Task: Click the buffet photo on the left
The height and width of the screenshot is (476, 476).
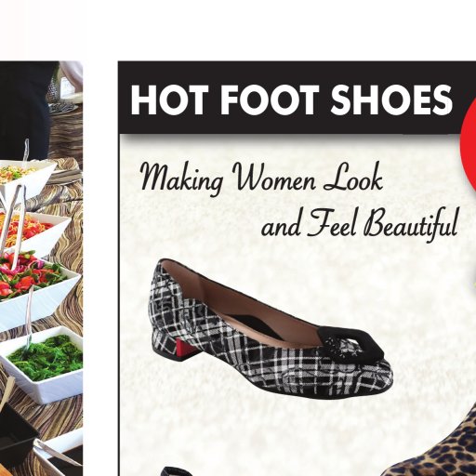Action: pos(41,269)
